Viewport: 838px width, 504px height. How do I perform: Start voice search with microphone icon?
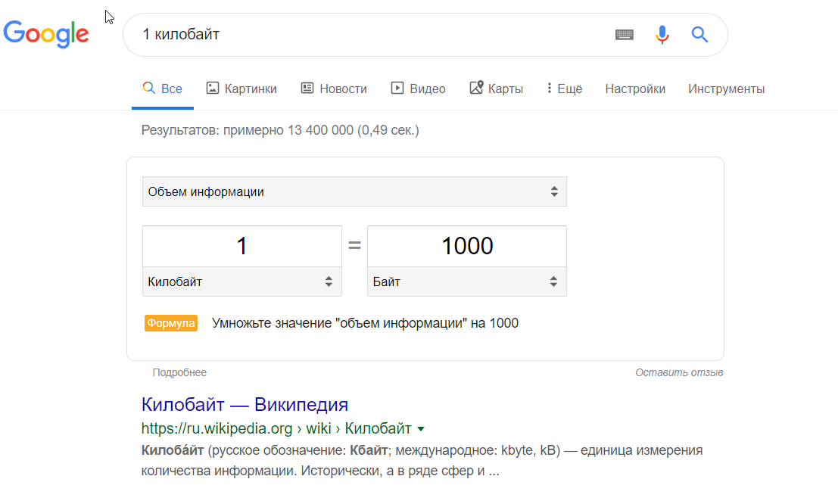(662, 35)
